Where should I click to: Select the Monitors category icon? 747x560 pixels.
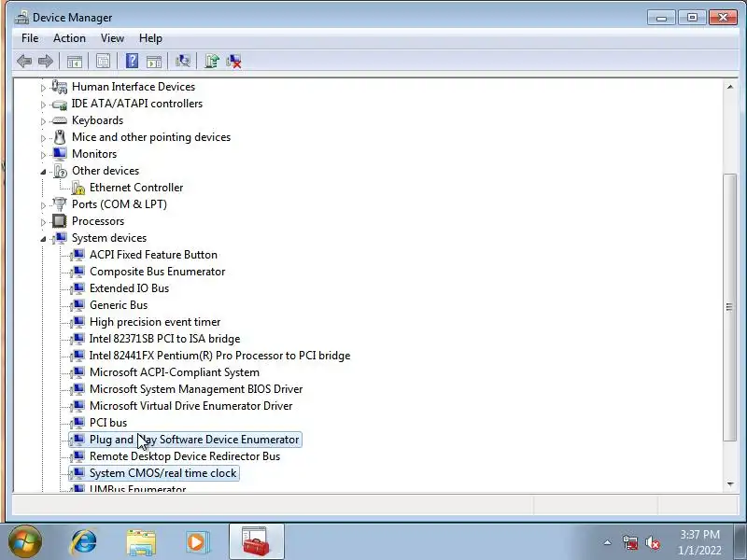[60, 154]
